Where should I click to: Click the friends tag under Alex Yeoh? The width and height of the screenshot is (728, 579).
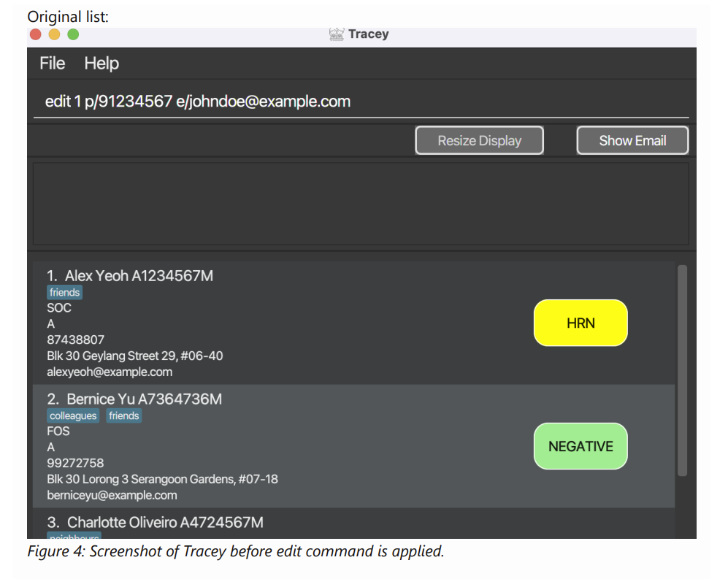[x=64, y=293]
